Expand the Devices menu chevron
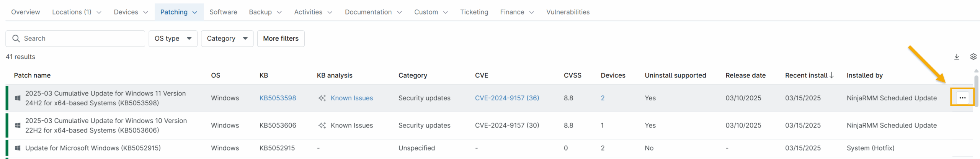This screenshot has height=159, width=980. [x=145, y=12]
